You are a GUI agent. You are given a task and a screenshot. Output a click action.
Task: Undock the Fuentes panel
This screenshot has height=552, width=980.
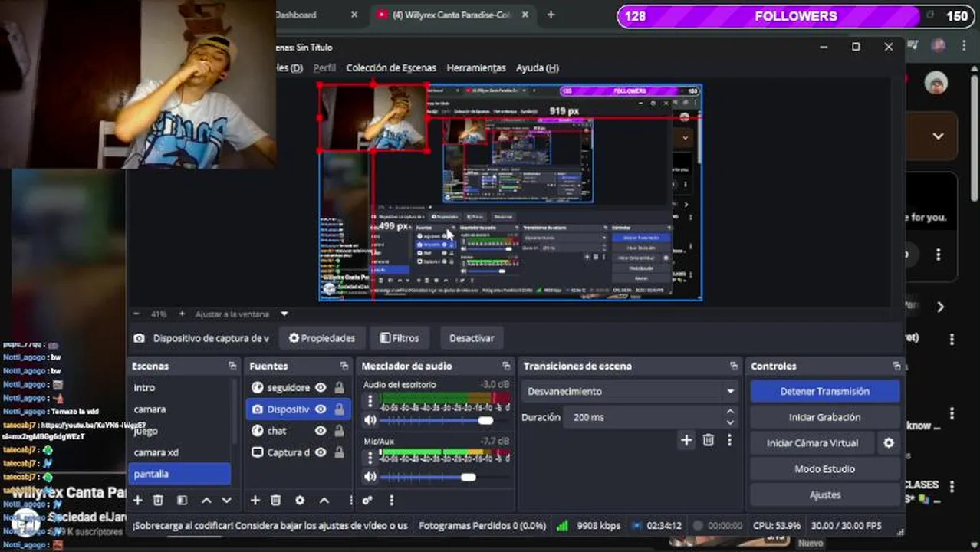pos(345,366)
